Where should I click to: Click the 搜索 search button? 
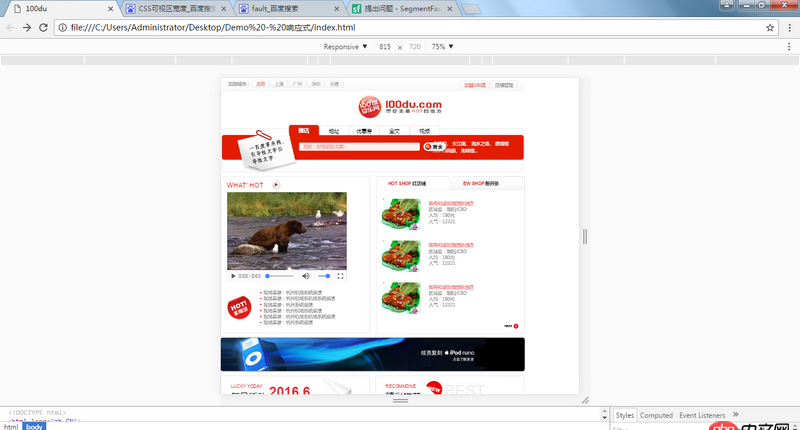(434, 146)
